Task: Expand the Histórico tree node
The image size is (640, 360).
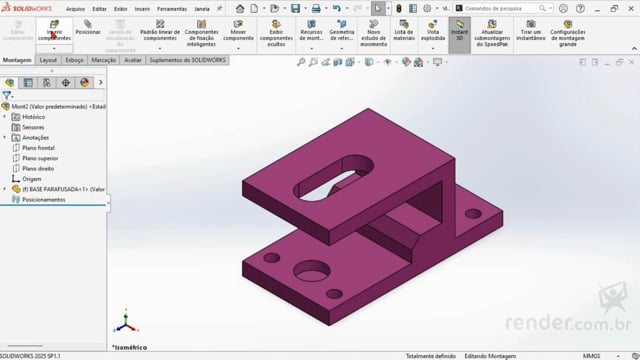Action: (x=5, y=117)
